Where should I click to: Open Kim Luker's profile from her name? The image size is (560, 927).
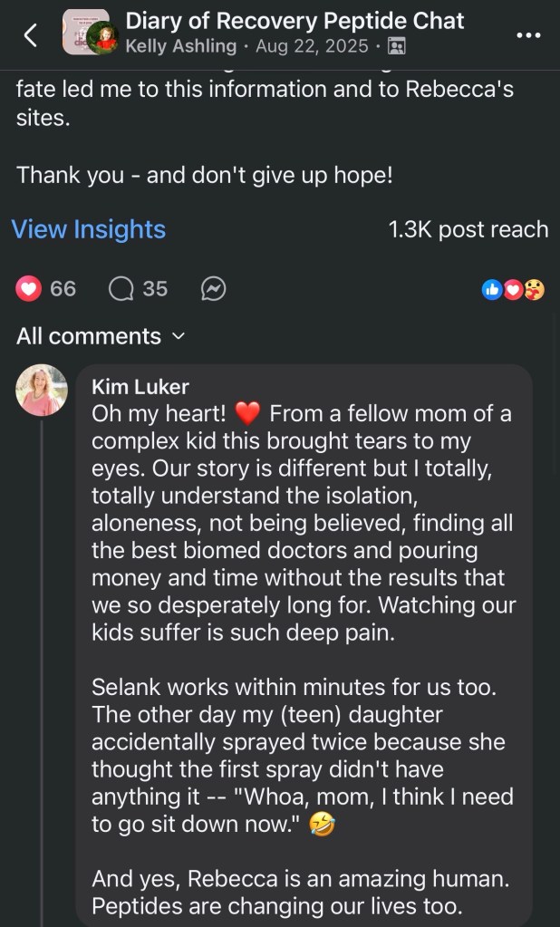coord(140,387)
